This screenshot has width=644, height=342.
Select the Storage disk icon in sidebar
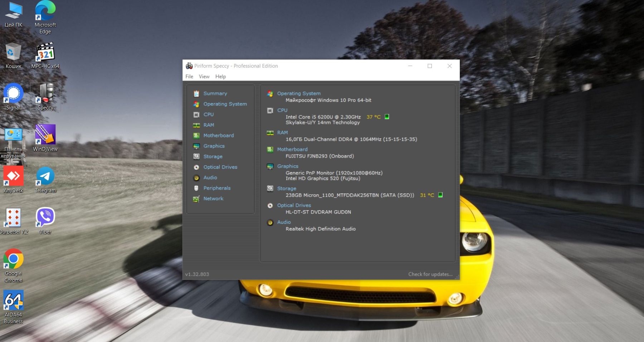click(196, 157)
